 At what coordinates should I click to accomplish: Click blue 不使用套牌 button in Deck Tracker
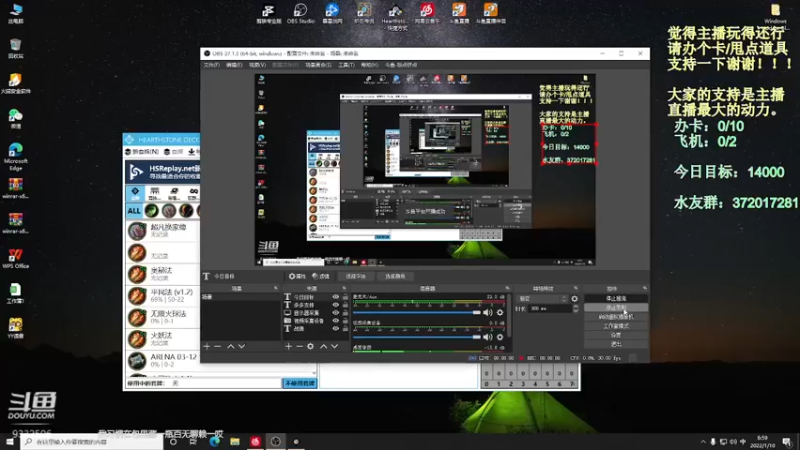[300, 383]
